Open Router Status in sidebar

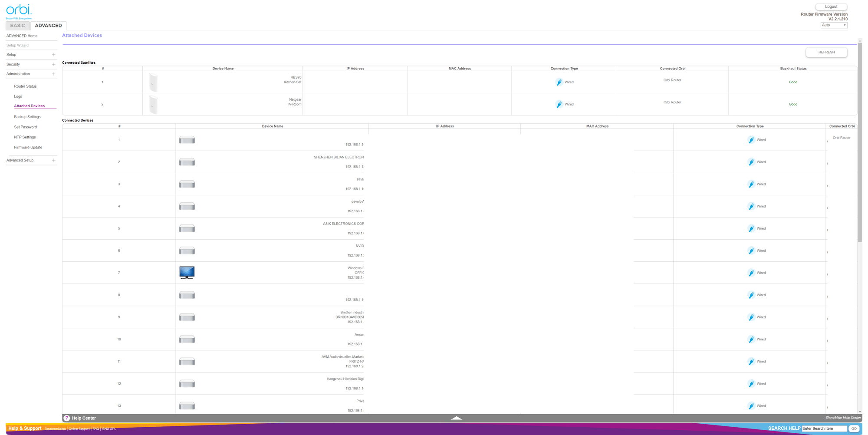pos(25,86)
